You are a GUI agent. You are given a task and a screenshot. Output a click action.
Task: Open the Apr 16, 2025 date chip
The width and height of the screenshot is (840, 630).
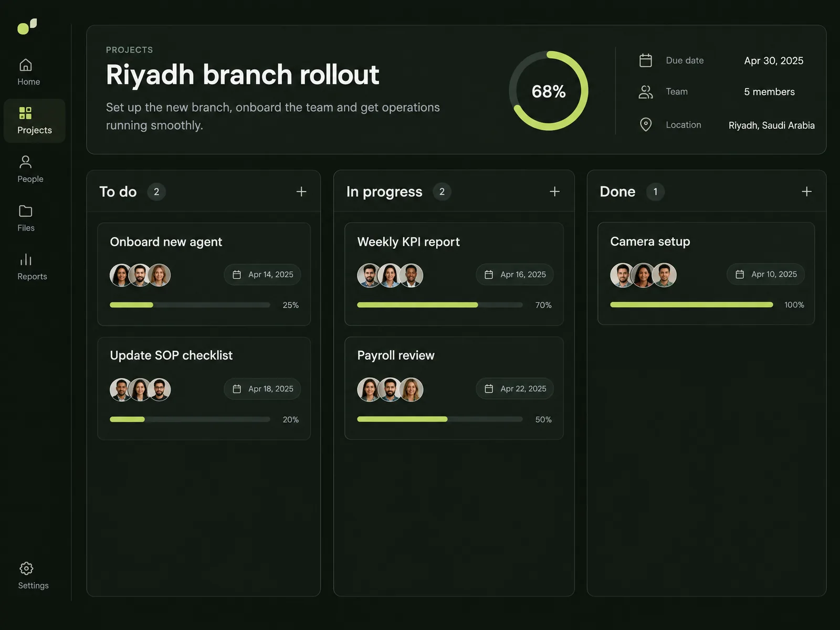tap(514, 275)
